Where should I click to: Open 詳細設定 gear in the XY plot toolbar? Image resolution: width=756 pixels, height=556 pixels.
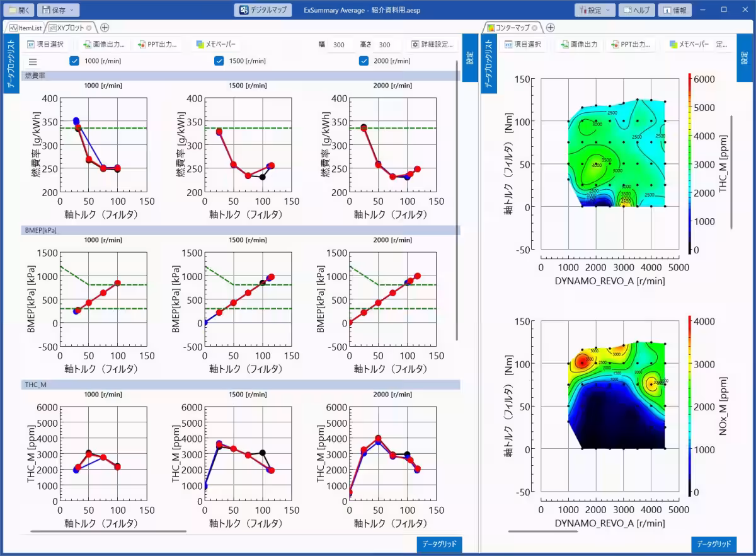pyautogui.click(x=432, y=45)
